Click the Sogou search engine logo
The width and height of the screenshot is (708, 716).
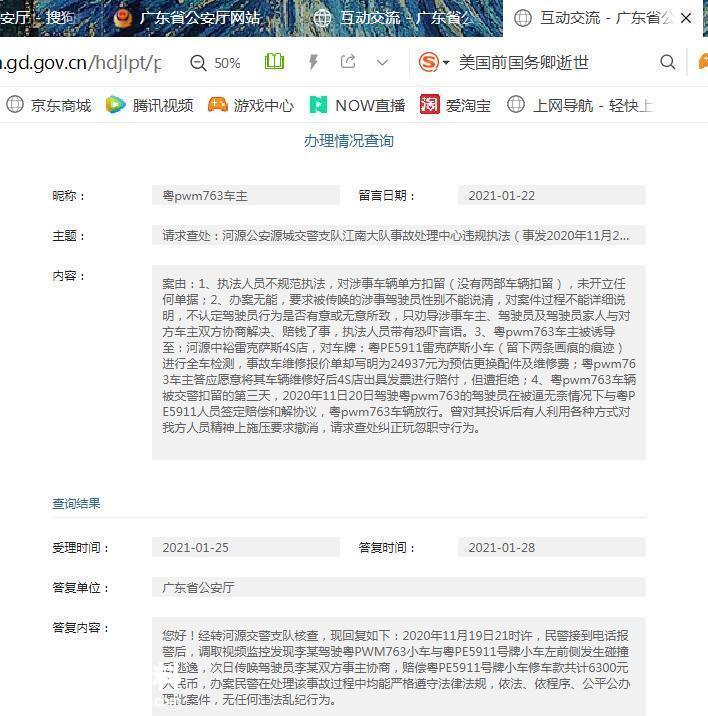[428, 62]
